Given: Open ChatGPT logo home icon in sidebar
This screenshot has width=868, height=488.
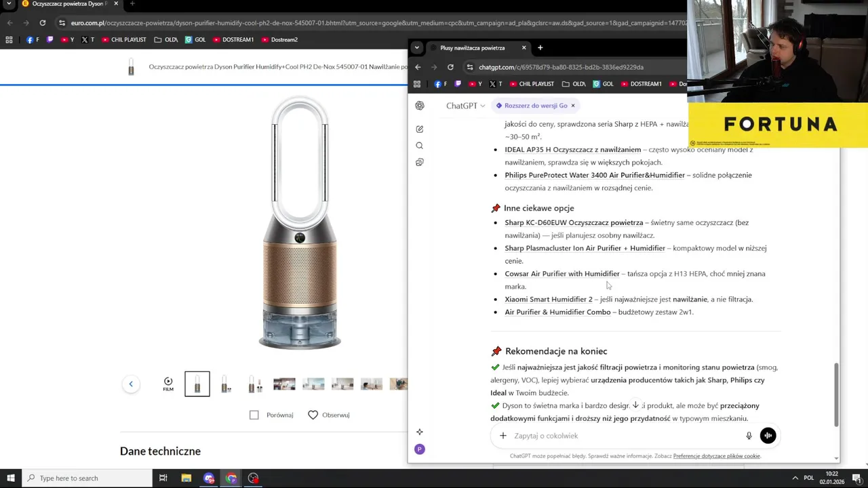Looking at the screenshot, I should (x=420, y=106).
